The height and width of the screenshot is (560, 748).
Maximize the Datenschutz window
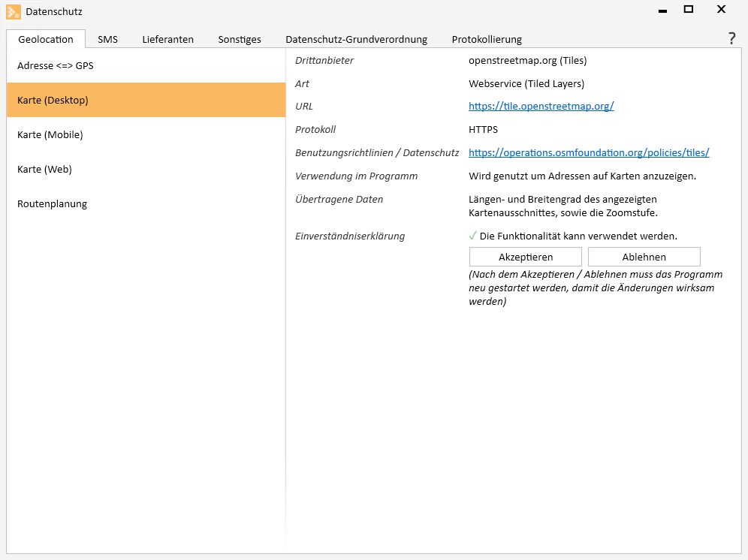pos(688,10)
